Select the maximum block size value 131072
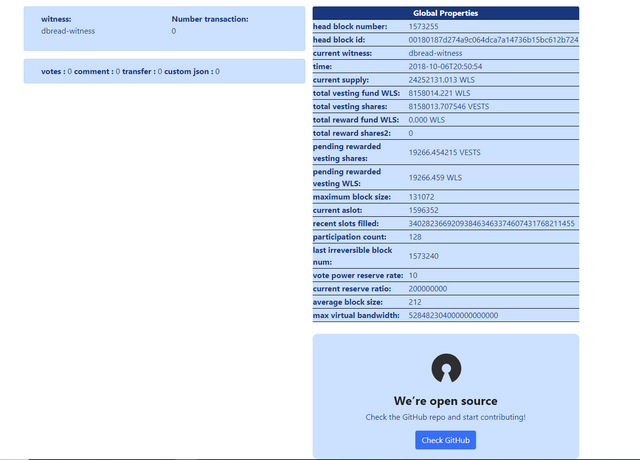This screenshot has width=640, height=460. 421,197
